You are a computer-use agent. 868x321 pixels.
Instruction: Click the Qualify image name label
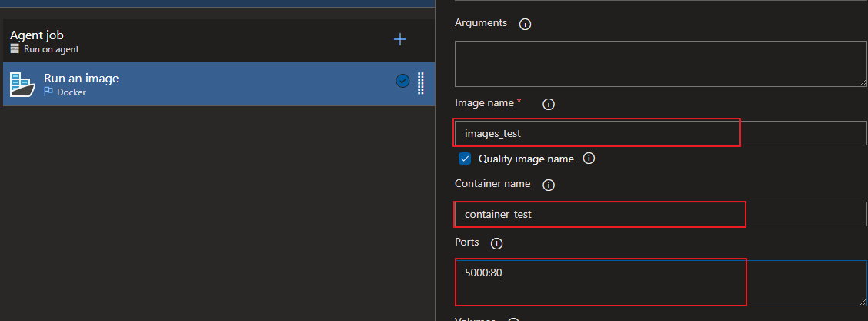coord(526,159)
